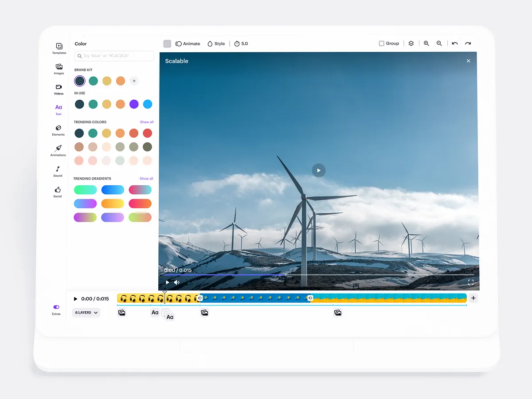The image size is (532, 399).
Task: Mute audio using the speaker icon
Action: point(176,282)
